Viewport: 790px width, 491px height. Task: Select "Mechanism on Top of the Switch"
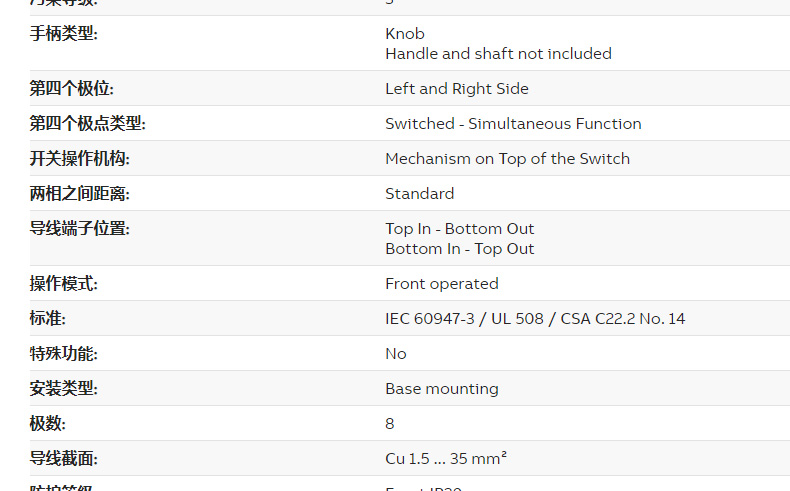point(507,159)
